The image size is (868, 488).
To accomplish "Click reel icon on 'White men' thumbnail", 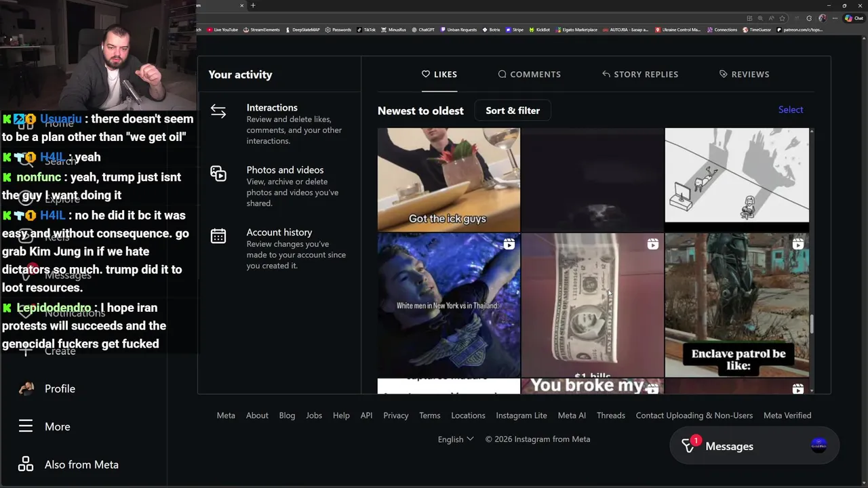I will [x=509, y=244].
